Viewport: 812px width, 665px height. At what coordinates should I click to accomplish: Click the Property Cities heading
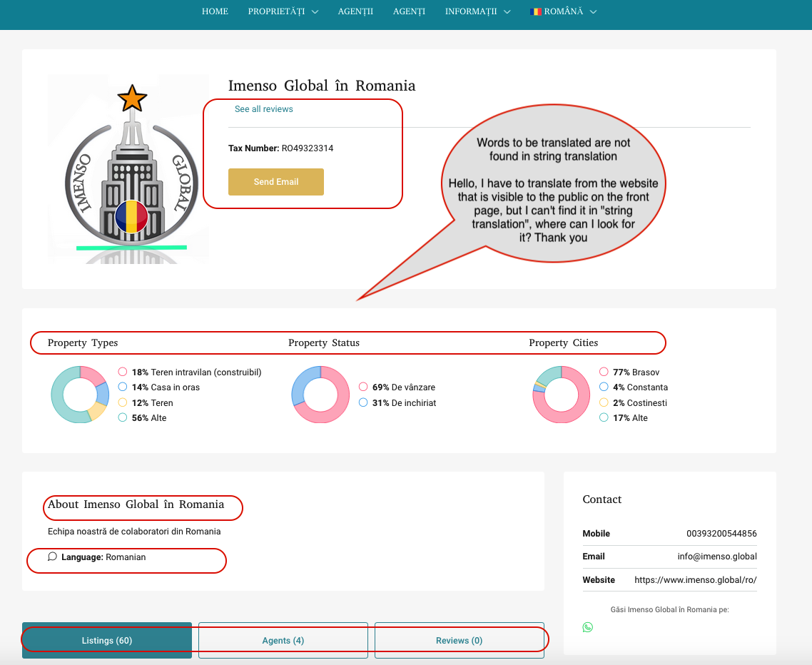[564, 343]
